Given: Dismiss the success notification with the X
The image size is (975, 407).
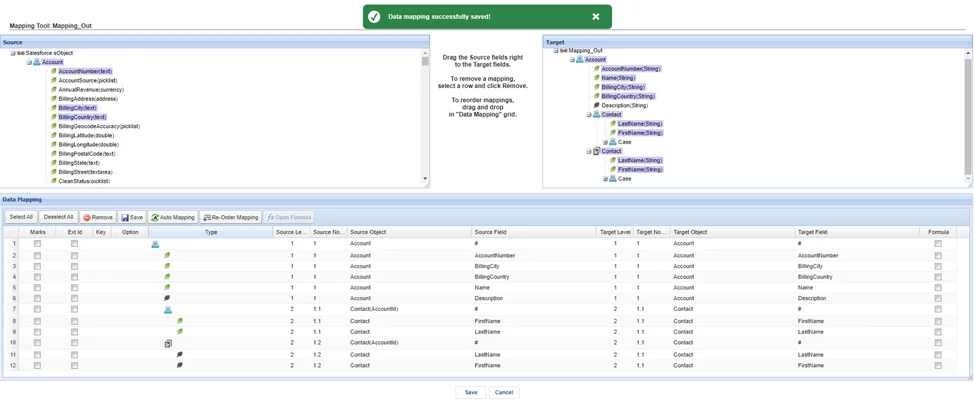Looking at the screenshot, I should pos(596,17).
